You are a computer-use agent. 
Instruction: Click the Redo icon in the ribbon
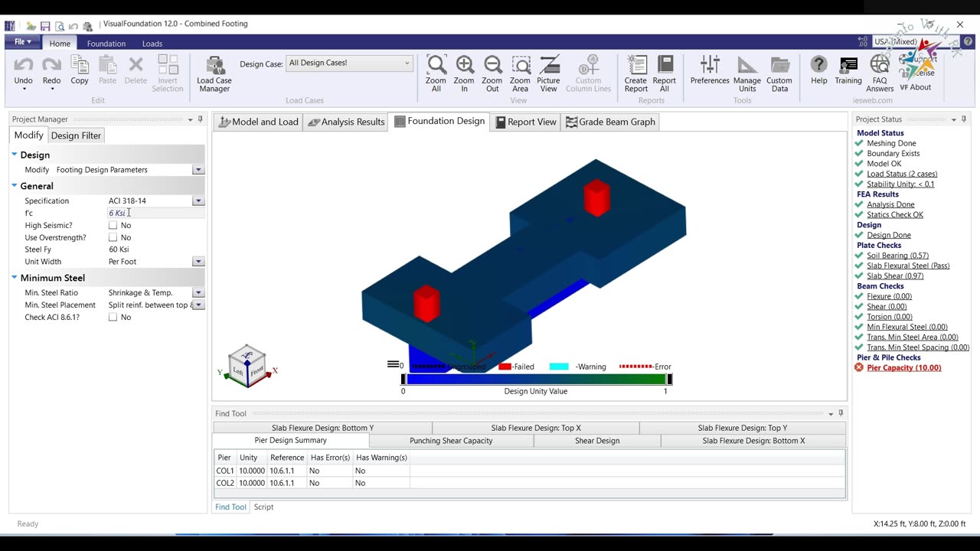click(51, 65)
